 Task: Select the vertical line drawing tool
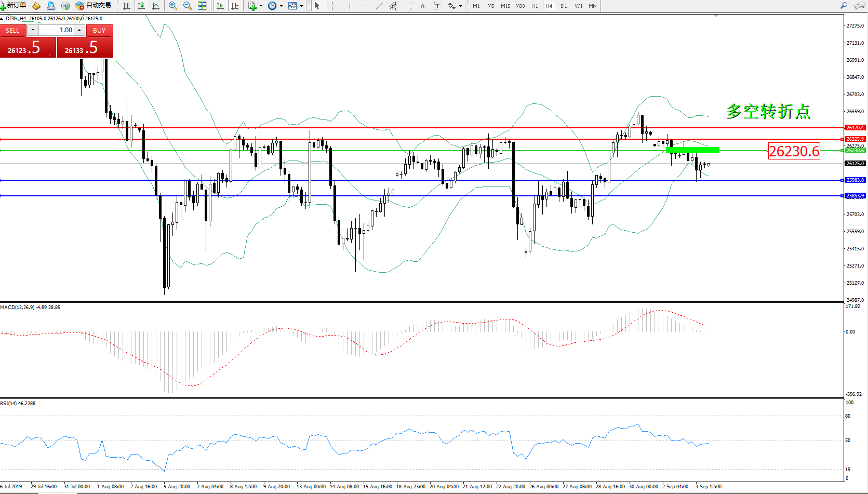click(350, 6)
